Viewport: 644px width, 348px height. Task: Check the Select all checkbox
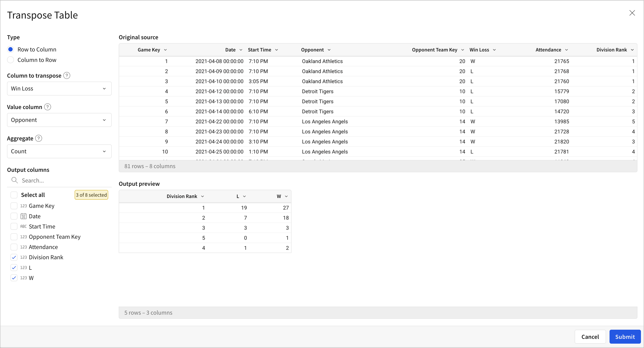(14, 195)
